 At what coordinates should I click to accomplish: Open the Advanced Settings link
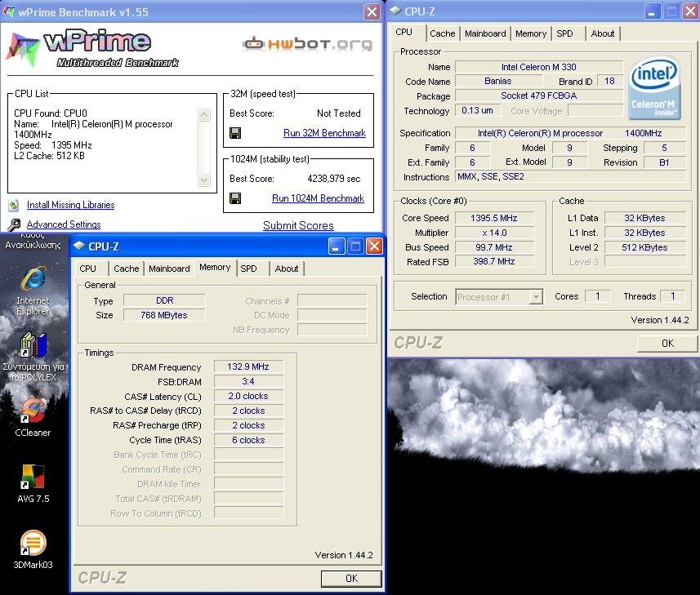pyautogui.click(x=64, y=224)
